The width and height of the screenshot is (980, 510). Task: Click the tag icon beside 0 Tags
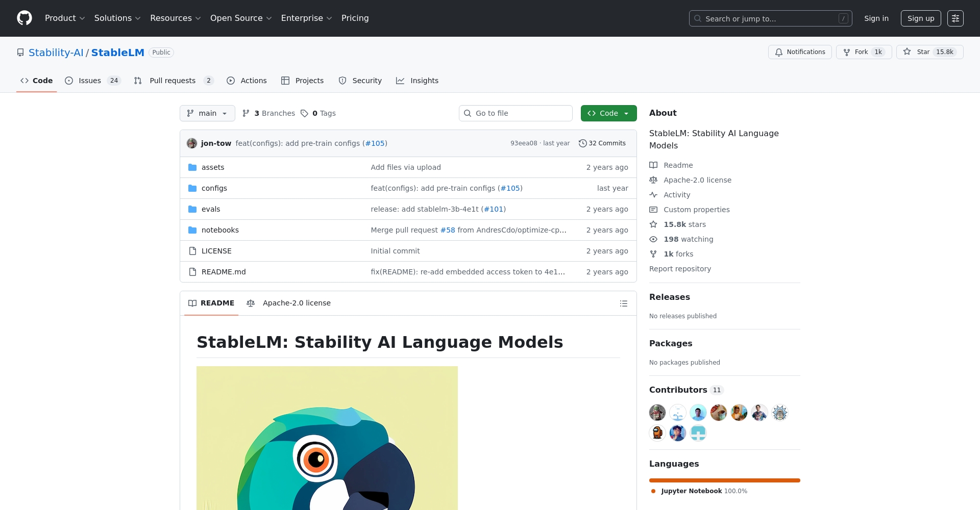tap(304, 113)
